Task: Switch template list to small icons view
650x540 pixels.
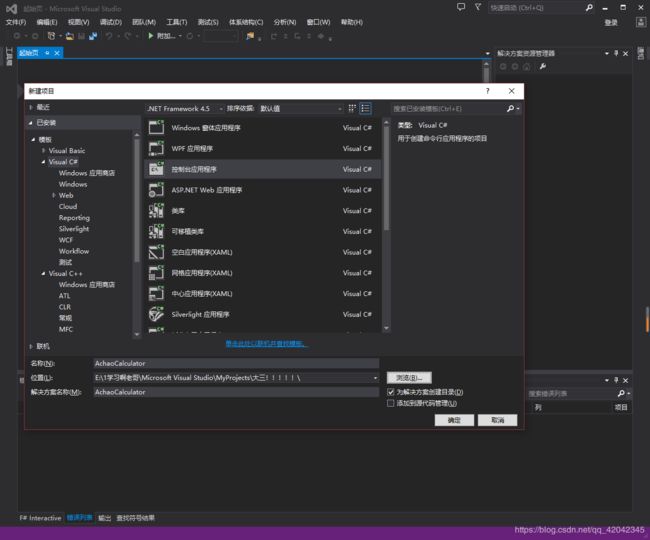Action: (x=352, y=109)
